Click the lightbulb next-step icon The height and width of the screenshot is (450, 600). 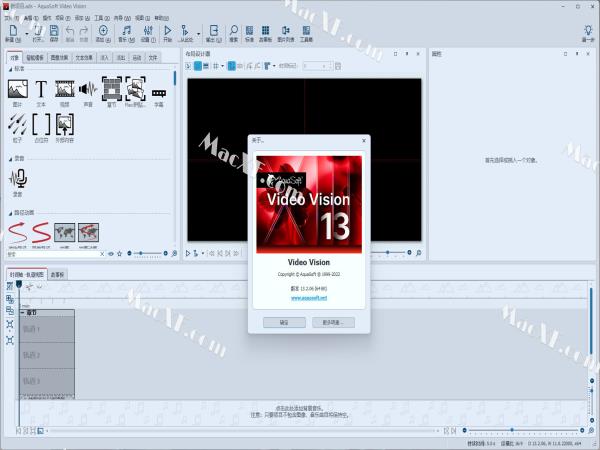[588, 31]
